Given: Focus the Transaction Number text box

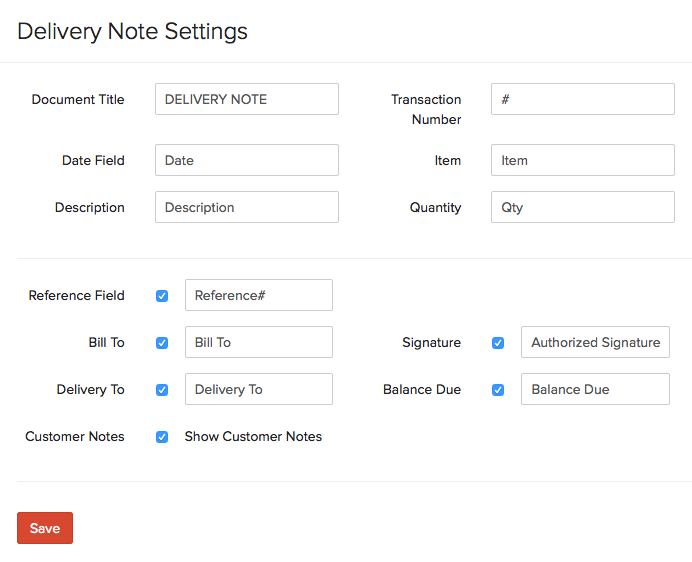Looking at the screenshot, I should (x=582, y=99).
